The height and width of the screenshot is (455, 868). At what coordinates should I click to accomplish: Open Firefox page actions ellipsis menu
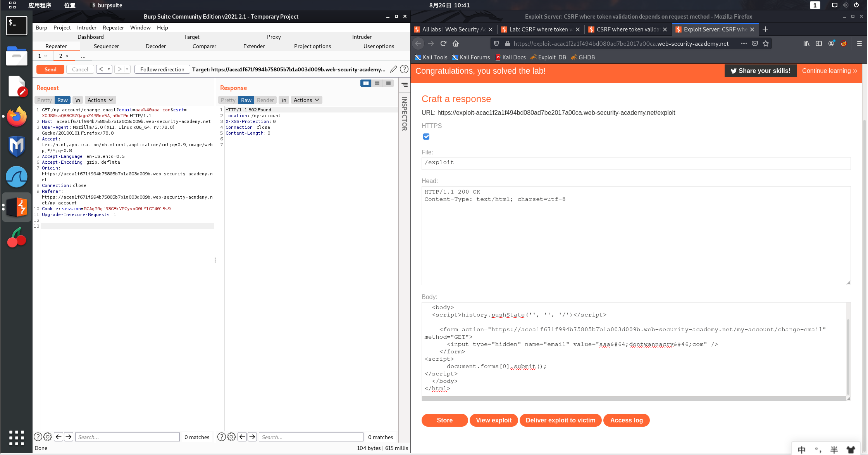(744, 43)
